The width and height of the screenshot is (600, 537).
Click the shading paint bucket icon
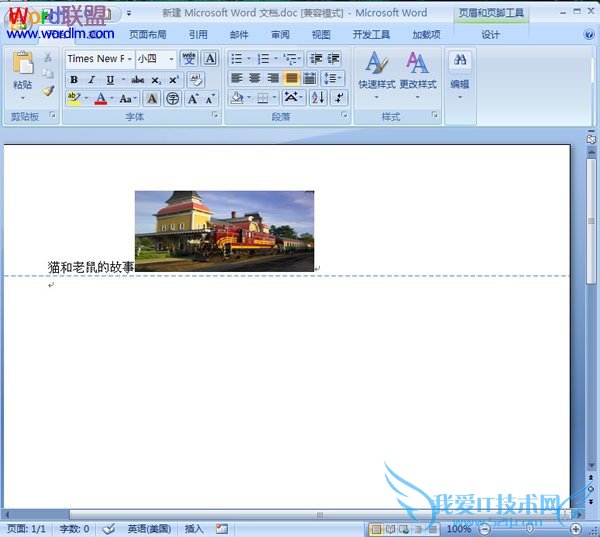237,98
